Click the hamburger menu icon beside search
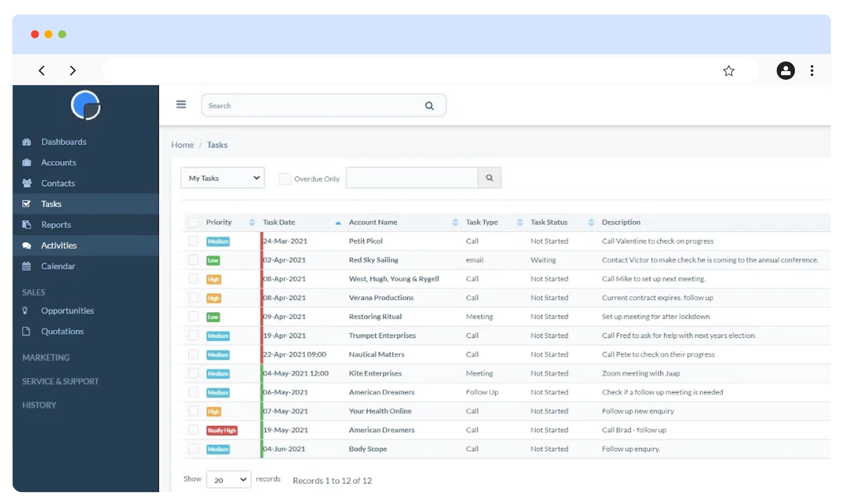Screen dimensions: 843x504 coord(181,104)
